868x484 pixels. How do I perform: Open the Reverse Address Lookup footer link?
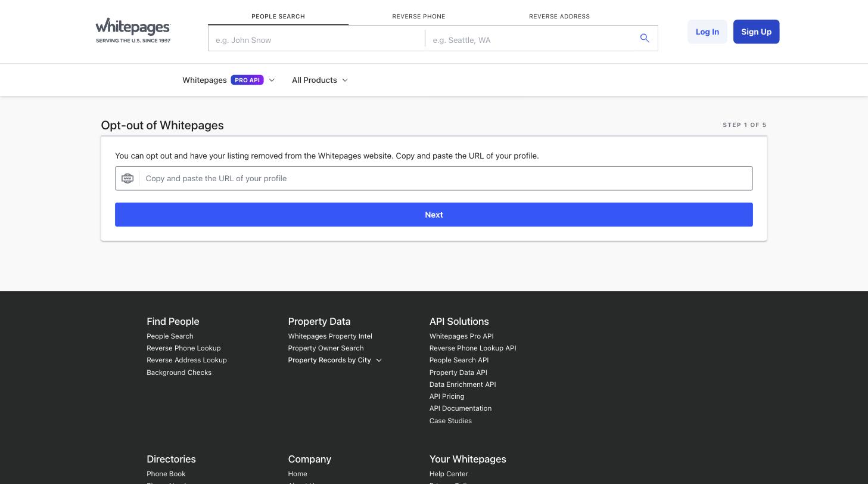pyautogui.click(x=186, y=360)
